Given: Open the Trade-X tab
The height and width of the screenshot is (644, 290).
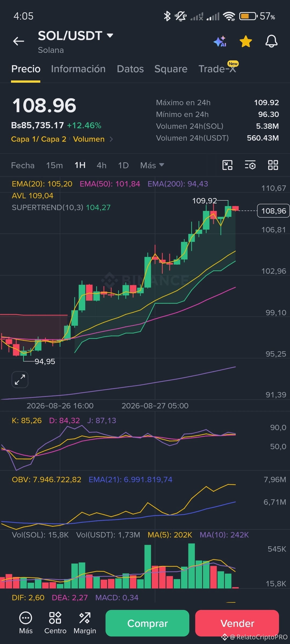Looking at the screenshot, I should pos(217,69).
